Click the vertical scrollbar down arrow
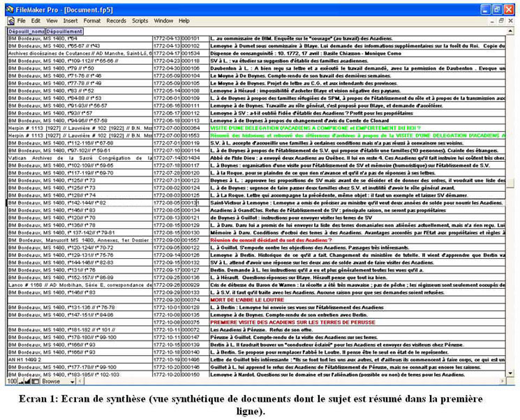520x420 pixels. click(510, 373)
